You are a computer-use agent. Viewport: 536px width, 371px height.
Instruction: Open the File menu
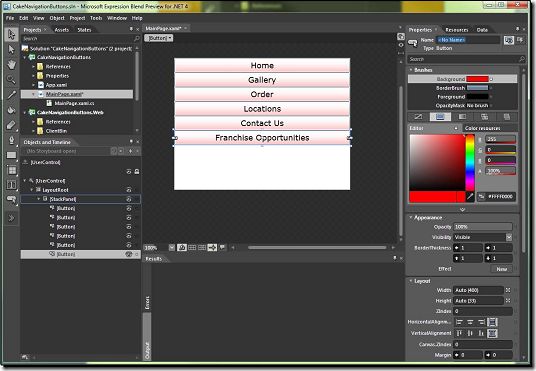point(10,18)
